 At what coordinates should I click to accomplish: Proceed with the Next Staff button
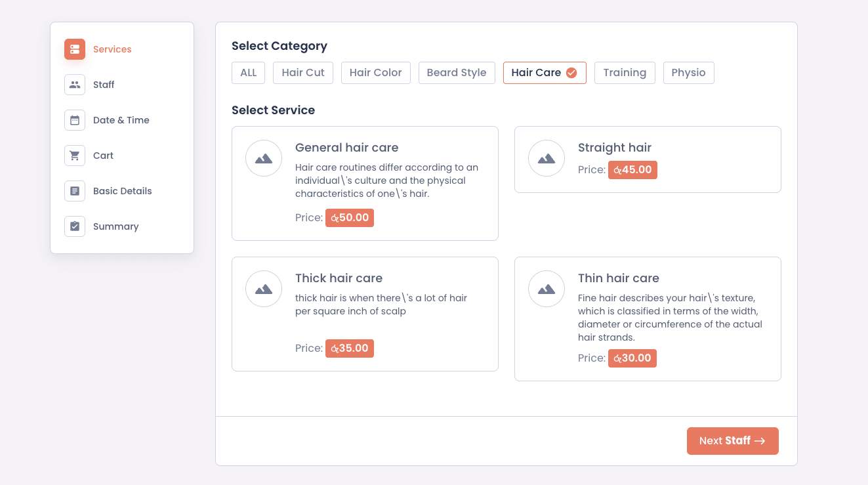(733, 441)
